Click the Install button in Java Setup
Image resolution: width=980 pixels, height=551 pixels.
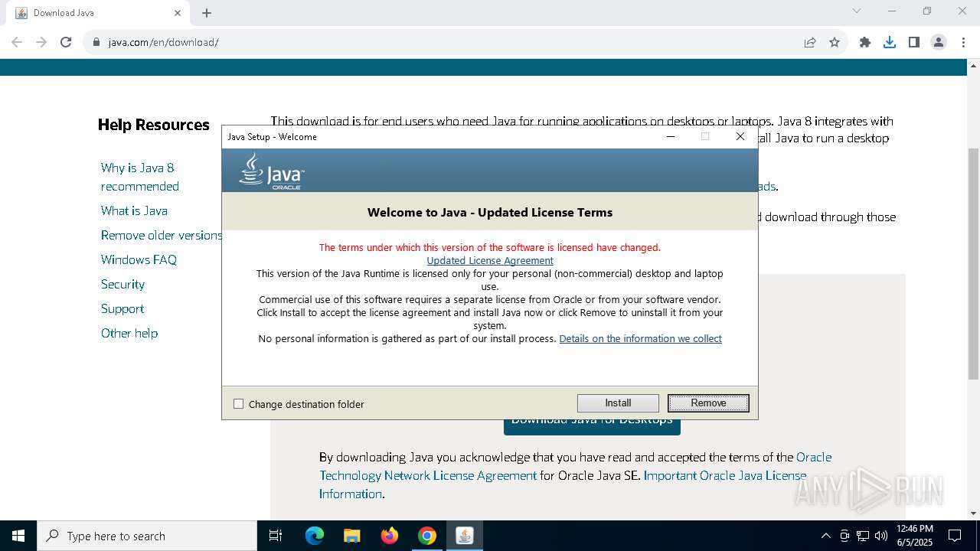[618, 403]
